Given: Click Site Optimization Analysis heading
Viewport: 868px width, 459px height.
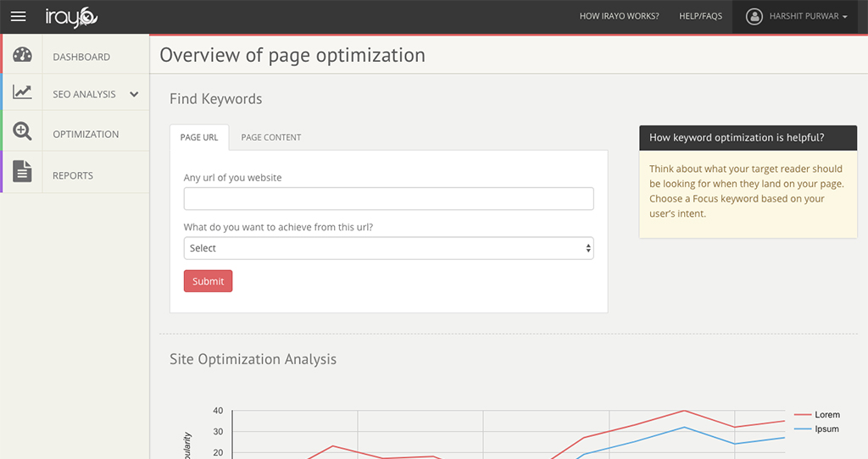Looking at the screenshot, I should tap(253, 359).
